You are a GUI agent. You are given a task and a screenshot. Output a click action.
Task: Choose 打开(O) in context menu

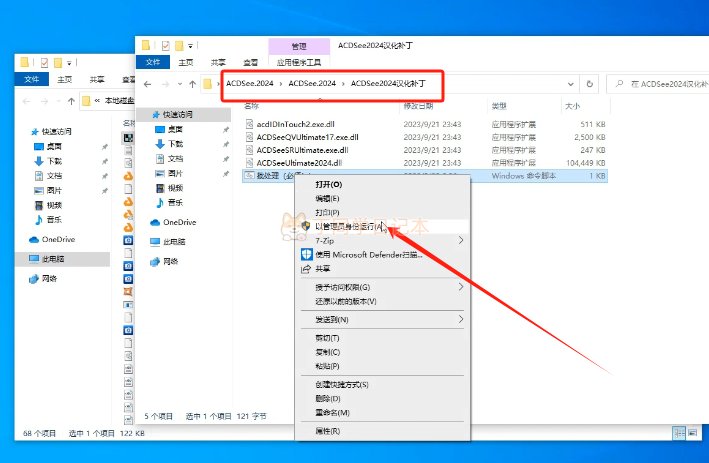(383, 184)
